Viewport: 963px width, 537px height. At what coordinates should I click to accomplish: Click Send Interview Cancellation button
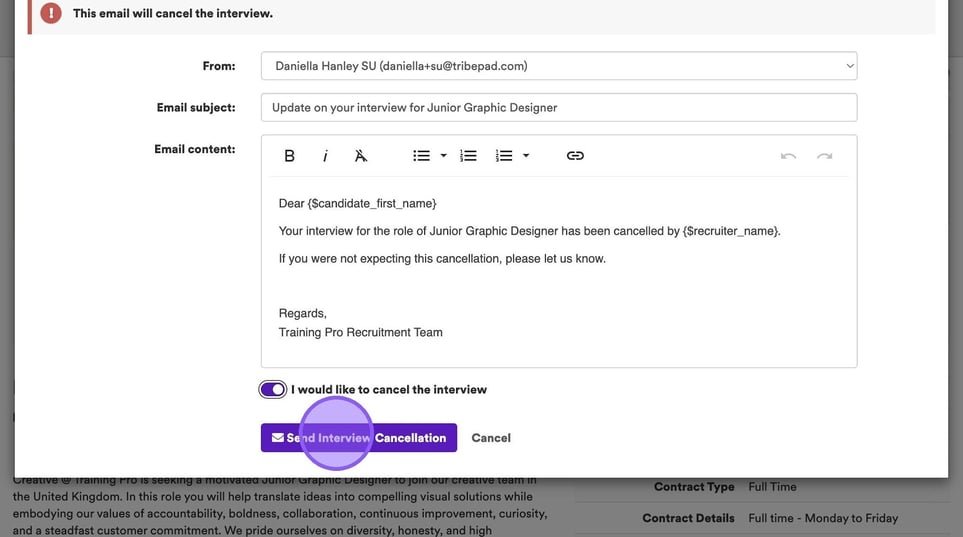tap(359, 438)
